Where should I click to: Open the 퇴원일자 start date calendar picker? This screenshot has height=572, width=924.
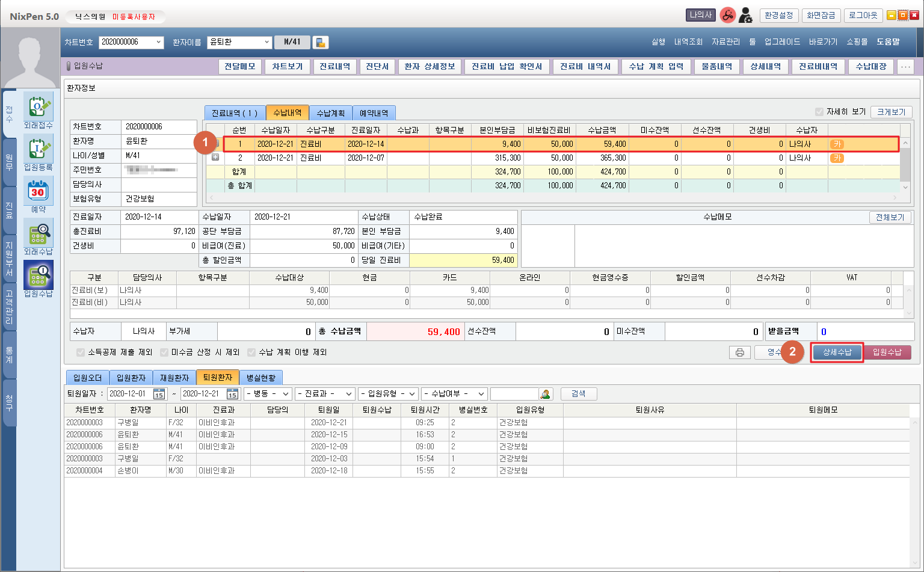point(159,394)
